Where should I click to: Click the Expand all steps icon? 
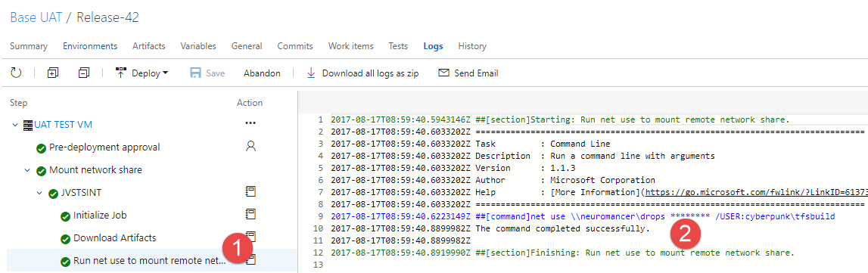click(52, 73)
